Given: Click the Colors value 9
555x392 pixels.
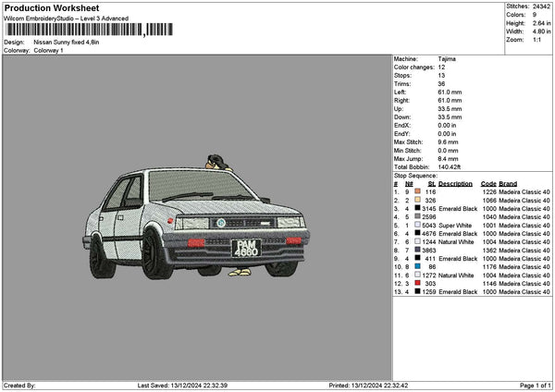Looking at the screenshot, I should (x=535, y=15).
